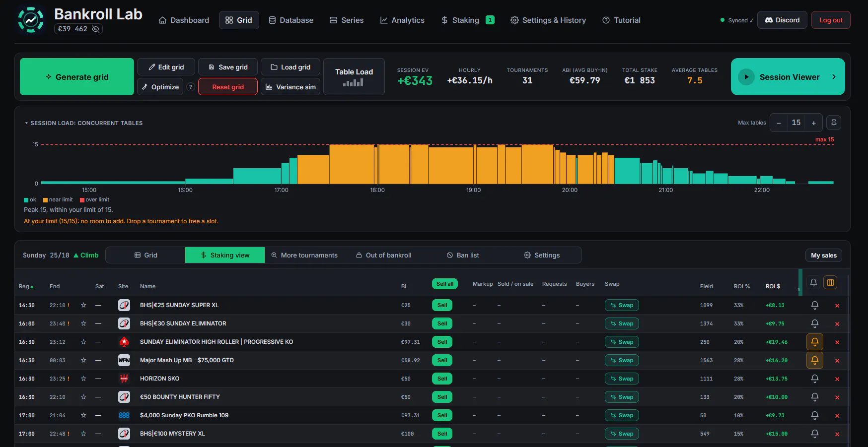Switch to More tournaments tab

[304, 255]
